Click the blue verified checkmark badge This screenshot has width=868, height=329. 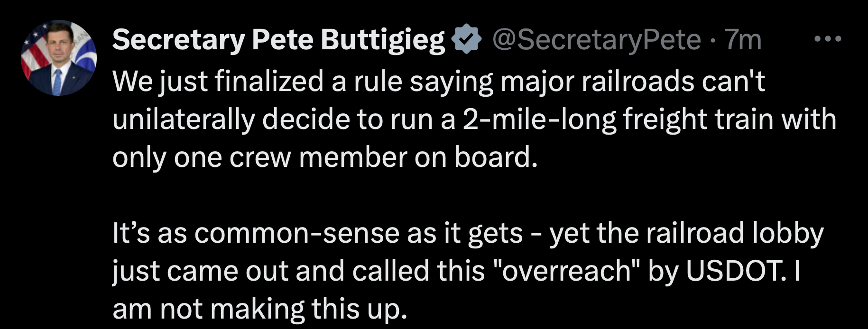click(x=467, y=39)
